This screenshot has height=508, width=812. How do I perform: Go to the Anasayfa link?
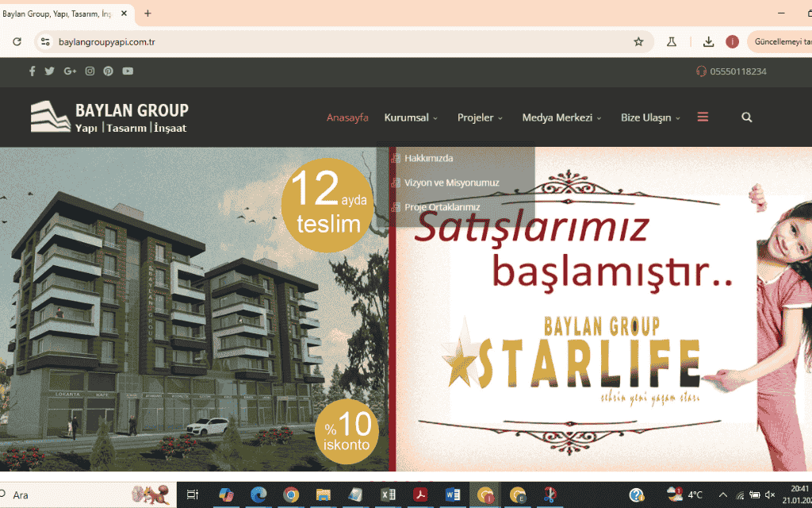coord(347,117)
